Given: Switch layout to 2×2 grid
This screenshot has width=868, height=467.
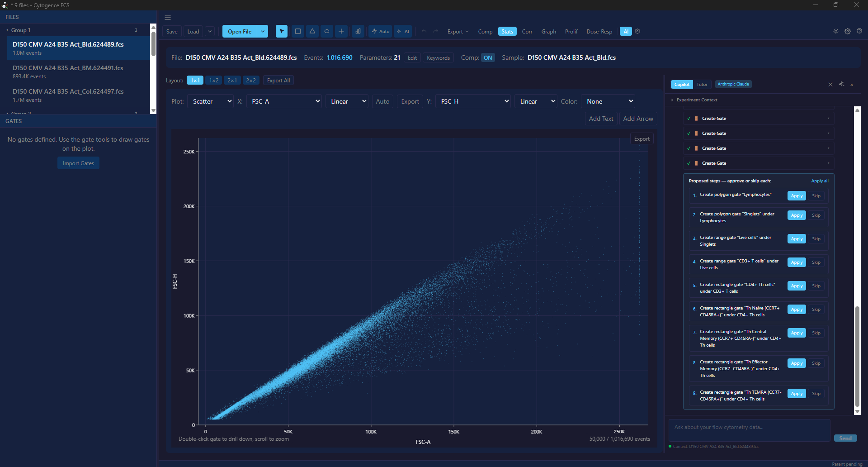Looking at the screenshot, I should pyautogui.click(x=251, y=80).
